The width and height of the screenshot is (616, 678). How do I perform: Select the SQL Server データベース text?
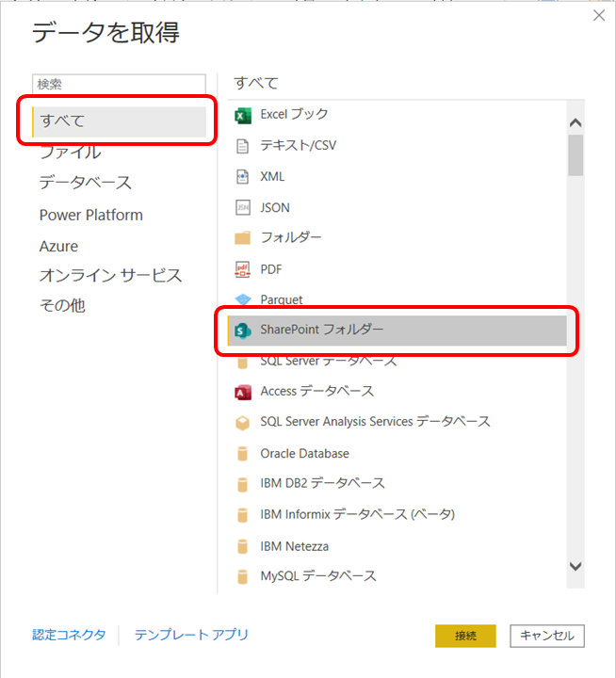329,361
